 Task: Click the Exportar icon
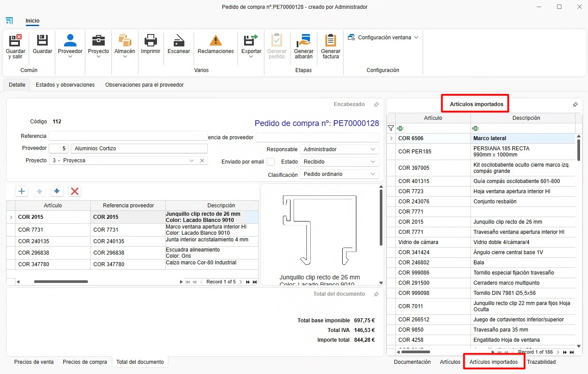tap(251, 40)
